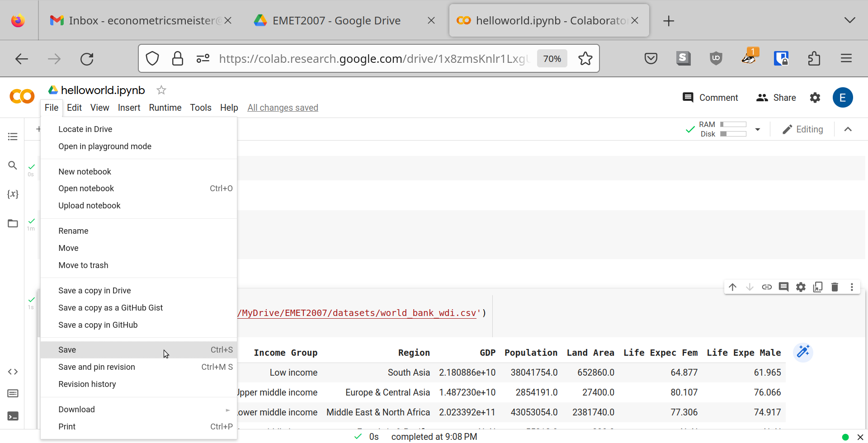The width and height of the screenshot is (868, 443).
Task: Star the helloworld.ipynb notebook
Action: 161,90
